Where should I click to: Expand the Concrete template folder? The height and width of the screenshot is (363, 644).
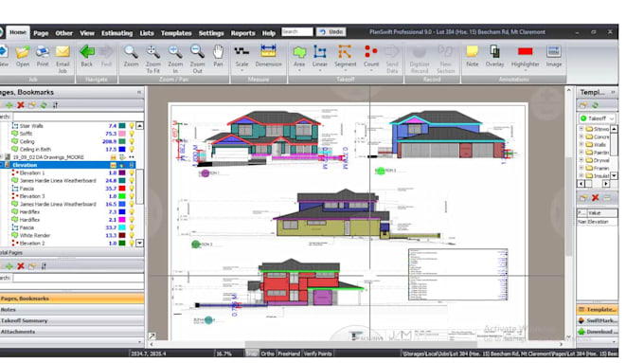point(581,136)
